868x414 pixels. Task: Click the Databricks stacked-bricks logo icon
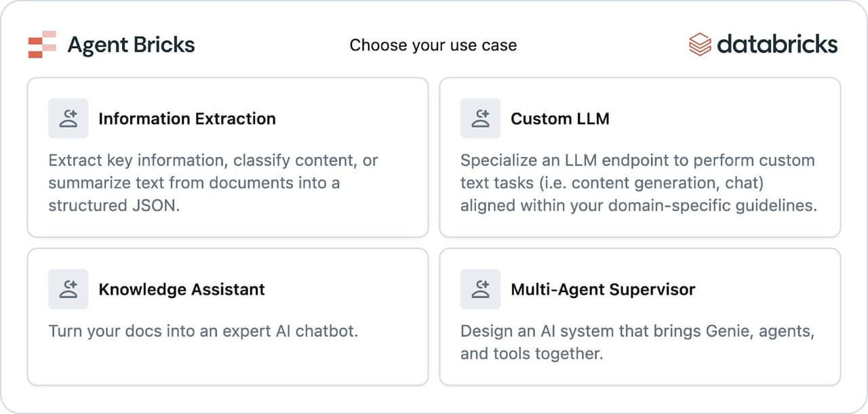coord(698,44)
